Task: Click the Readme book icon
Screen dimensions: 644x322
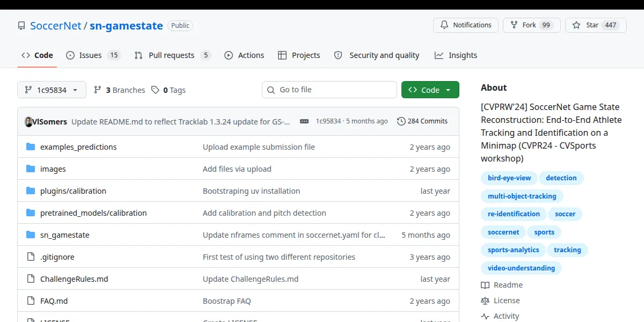Action: 485,285
